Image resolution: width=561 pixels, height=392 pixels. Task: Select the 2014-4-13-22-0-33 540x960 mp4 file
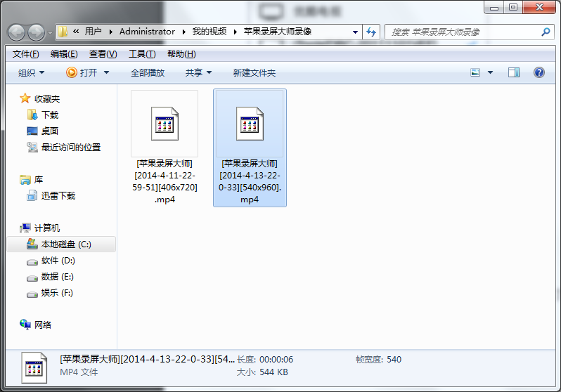click(x=250, y=148)
